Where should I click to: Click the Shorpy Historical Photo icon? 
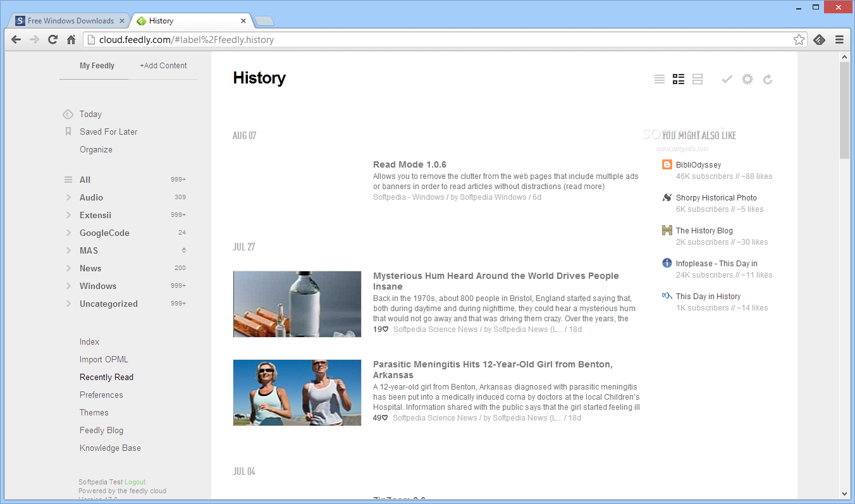(667, 197)
